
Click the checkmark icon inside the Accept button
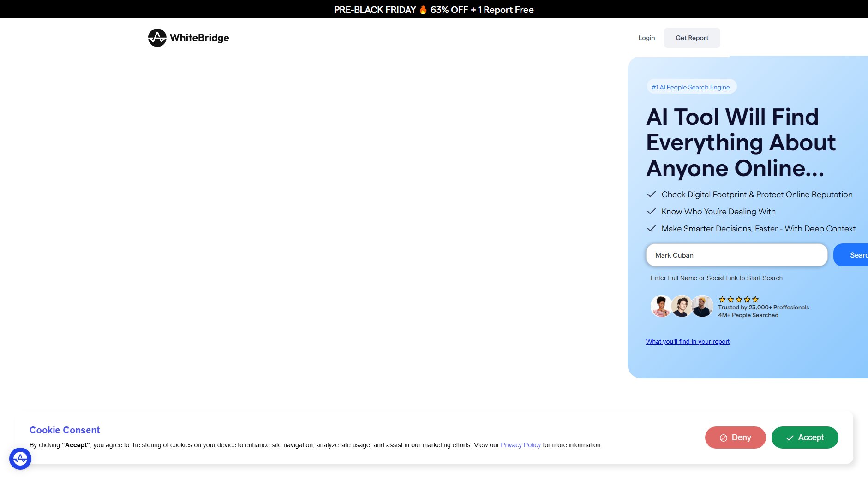point(790,438)
